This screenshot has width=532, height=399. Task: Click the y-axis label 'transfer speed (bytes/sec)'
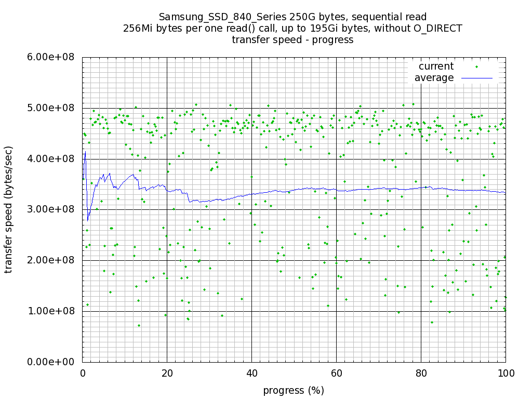9,209
